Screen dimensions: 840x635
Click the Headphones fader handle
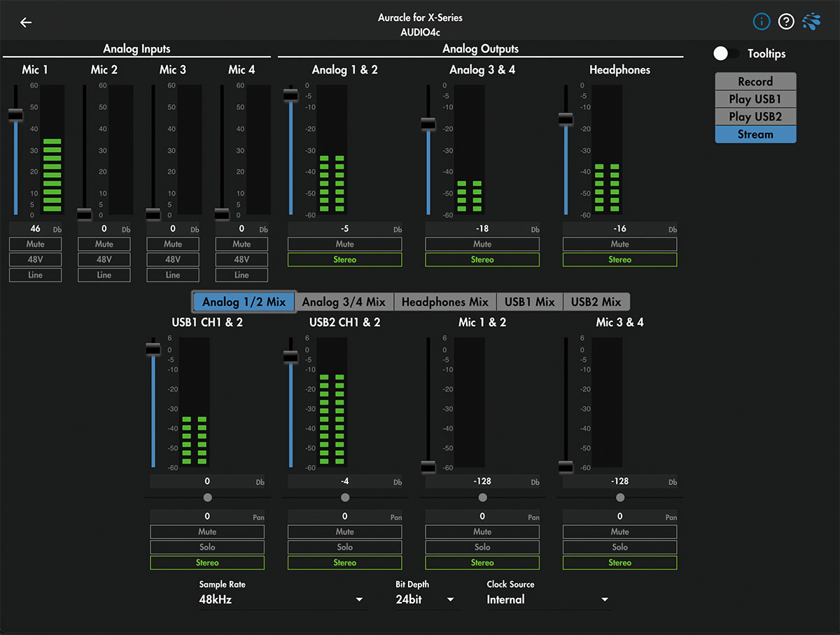pos(566,119)
